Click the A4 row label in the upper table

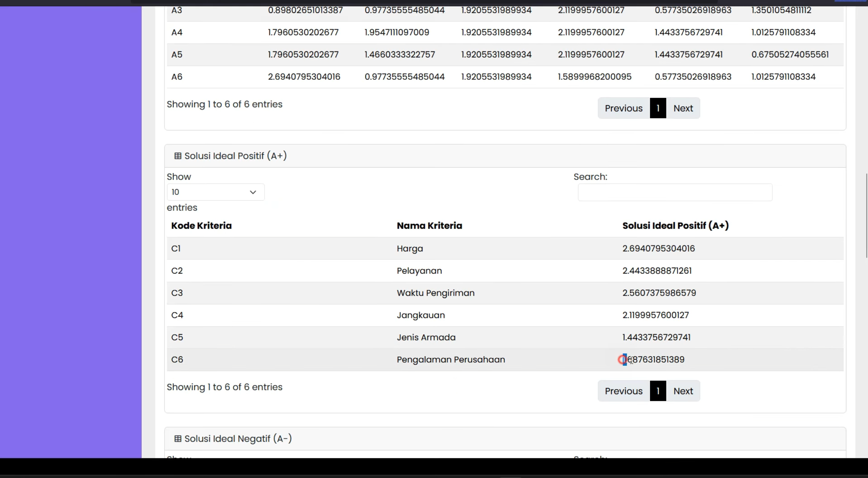click(177, 33)
